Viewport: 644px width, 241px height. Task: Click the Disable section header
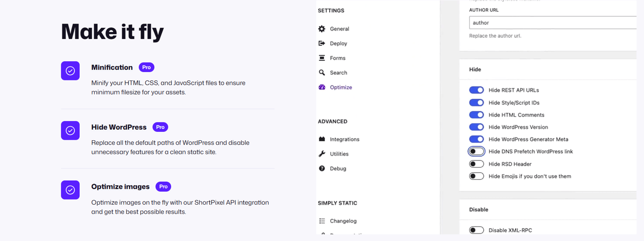tap(479, 209)
